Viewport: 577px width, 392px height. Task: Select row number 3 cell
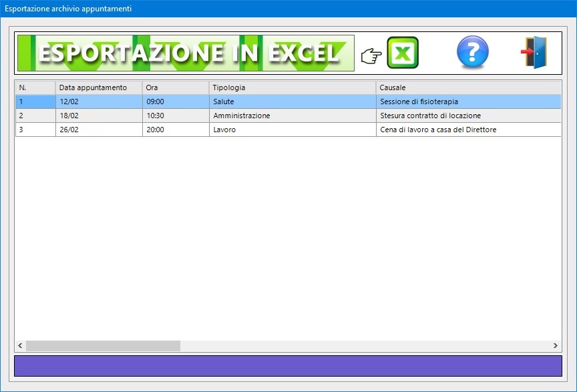(x=35, y=130)
